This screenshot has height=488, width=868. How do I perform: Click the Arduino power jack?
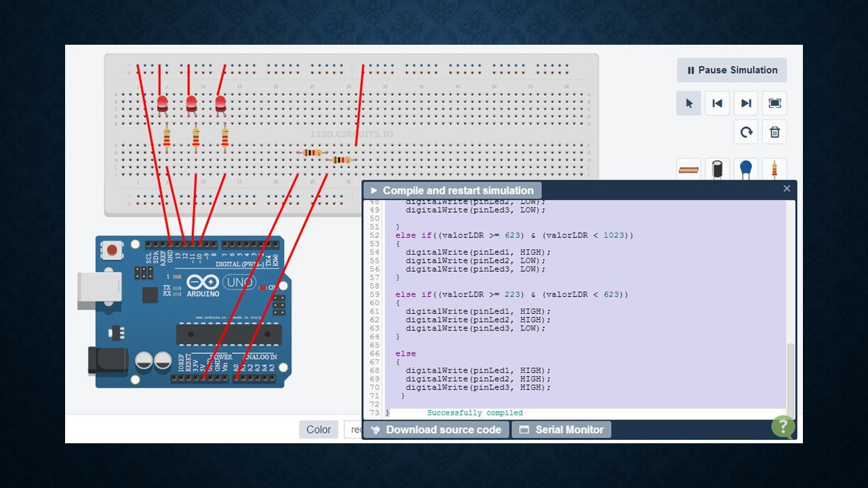coord(107,361)
